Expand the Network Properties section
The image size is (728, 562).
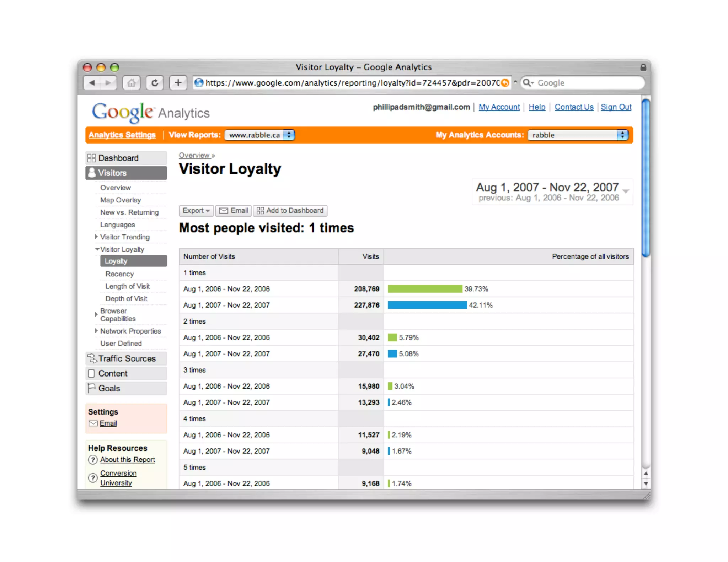(x=96, y=331)
